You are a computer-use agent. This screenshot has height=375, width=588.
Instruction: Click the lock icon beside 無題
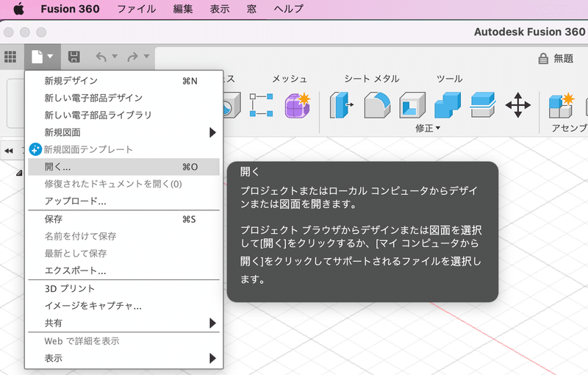tap(543, 59)
